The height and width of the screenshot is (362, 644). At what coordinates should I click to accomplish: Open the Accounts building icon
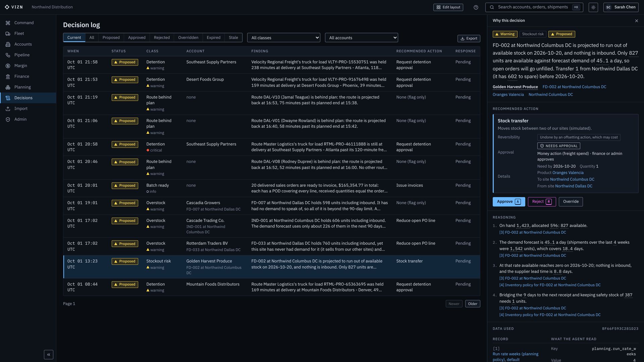tap(8, 44)
